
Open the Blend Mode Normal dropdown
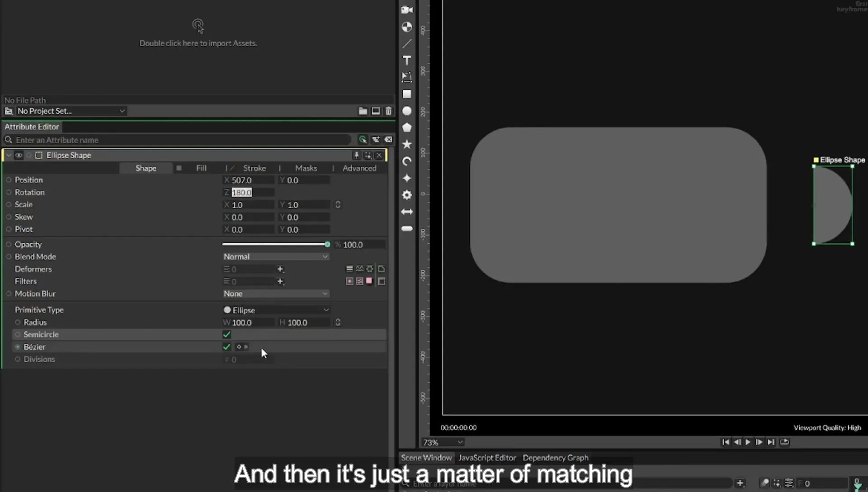click(x=276, y=256)
